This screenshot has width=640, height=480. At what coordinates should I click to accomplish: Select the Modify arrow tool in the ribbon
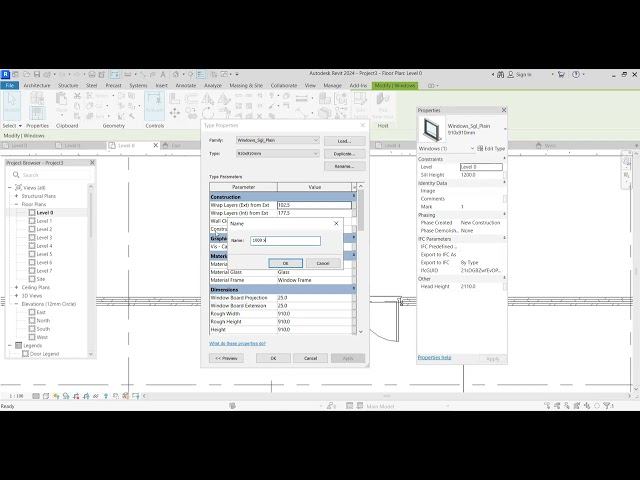(x=12, y=105)
